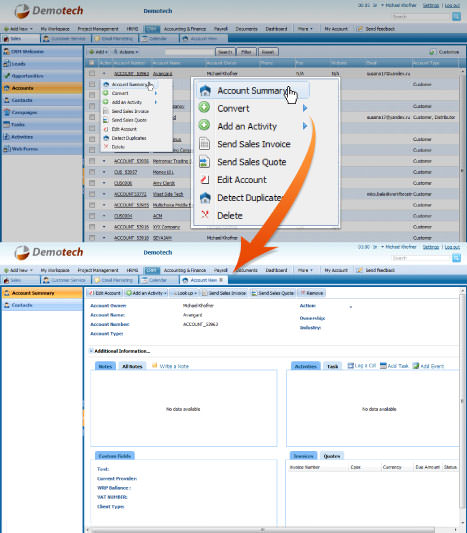This screenshot has width=467, height=533.
Task: Switch to the Quotes tab beside Invoices
Action: [332, 456]
